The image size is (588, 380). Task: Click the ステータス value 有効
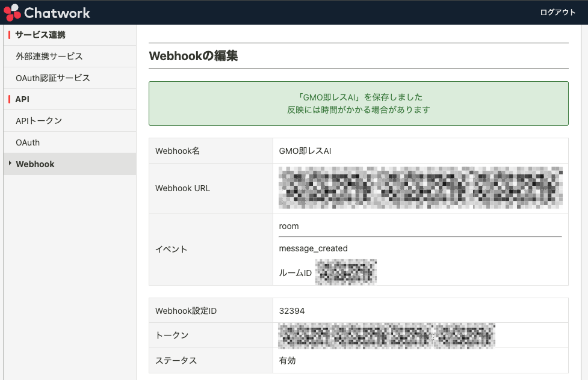pyautogui.click(x=287, y=361)
